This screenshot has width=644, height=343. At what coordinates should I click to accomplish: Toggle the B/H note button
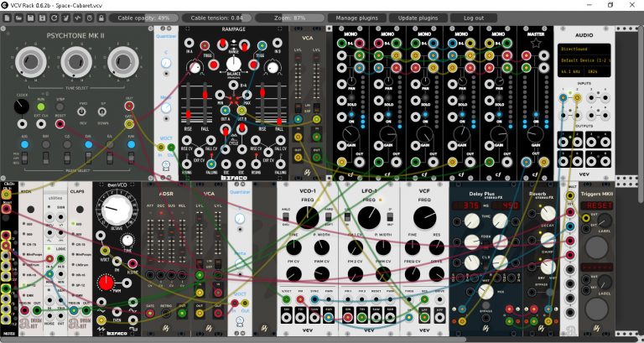[45, 144]
